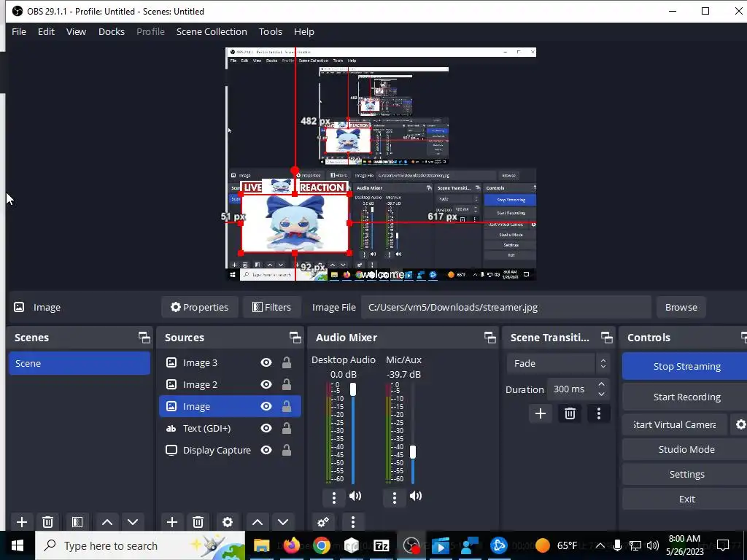Screen dimensions: 747x560
Task: Float the Scenes dock
Action: coord(144,338)
